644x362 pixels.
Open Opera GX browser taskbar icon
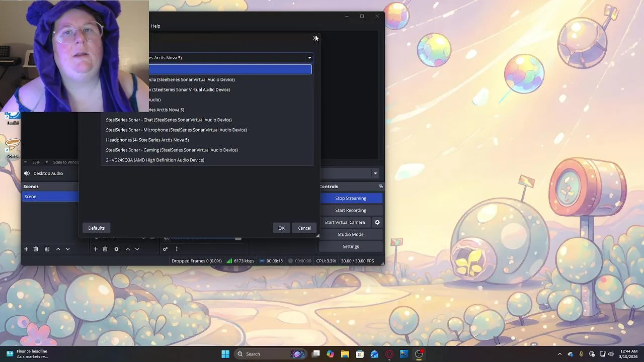click(x=389, y=354)
